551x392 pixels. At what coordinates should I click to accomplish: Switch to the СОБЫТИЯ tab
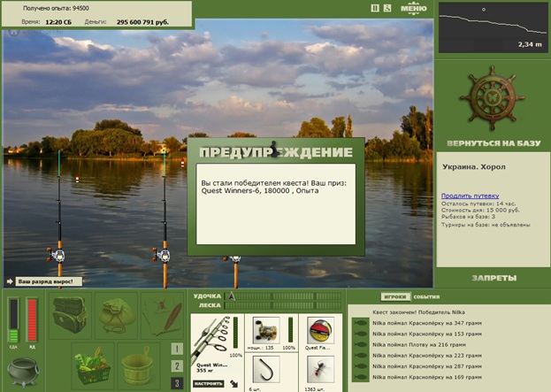[x=426, y=296]
